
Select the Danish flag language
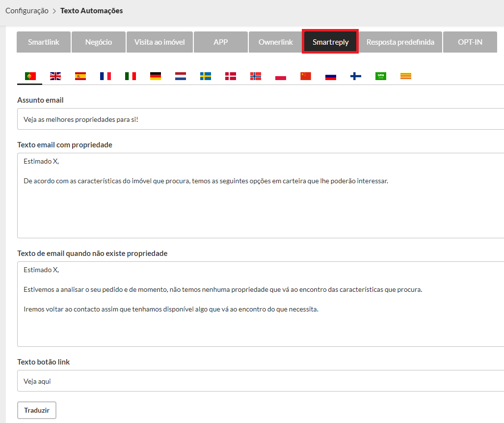click(x=231, y=76)
